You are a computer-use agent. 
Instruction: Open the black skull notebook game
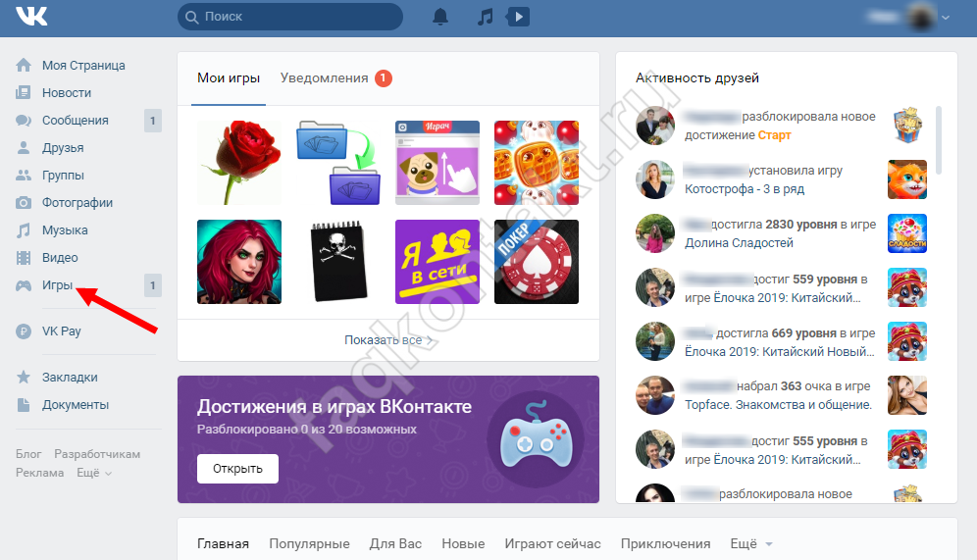click(338, 262)
